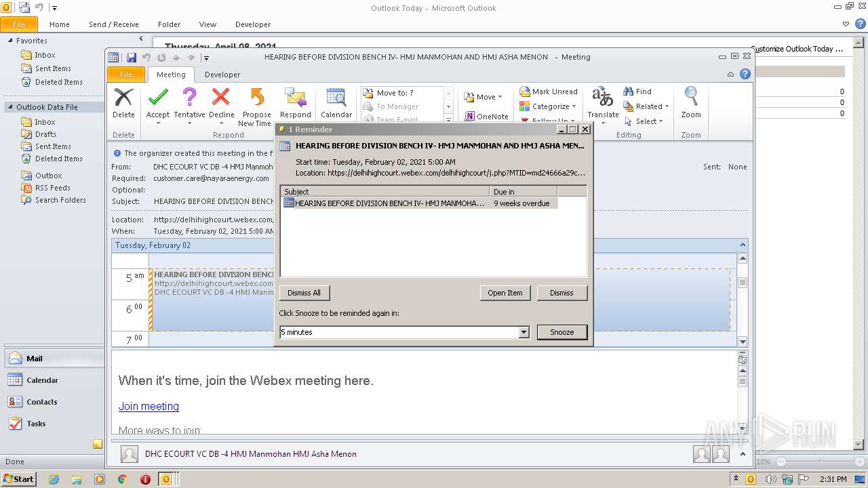Open main Outlook File tab
The width and height of the screenshot is (868, 488).
coord(19,24)
